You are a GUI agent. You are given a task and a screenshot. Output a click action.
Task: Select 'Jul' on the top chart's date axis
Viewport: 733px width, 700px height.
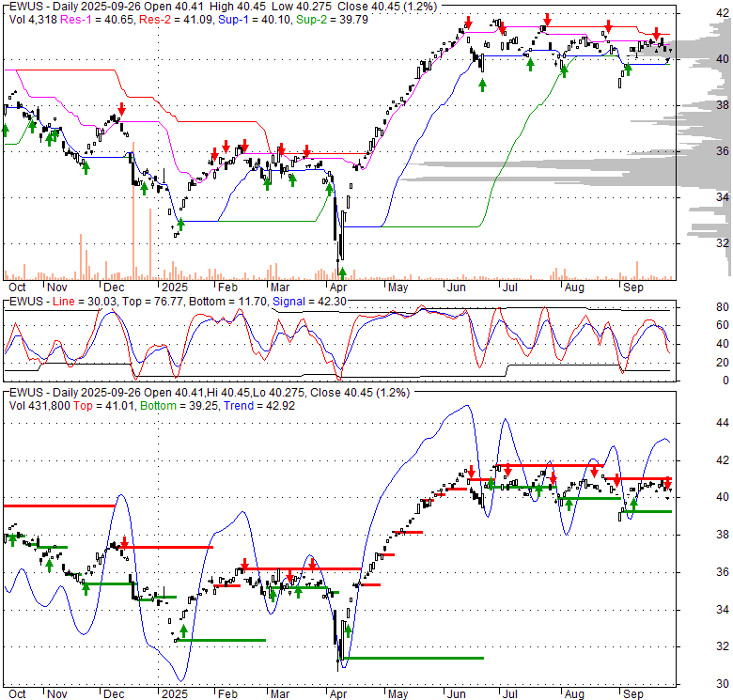pos(509,288)
